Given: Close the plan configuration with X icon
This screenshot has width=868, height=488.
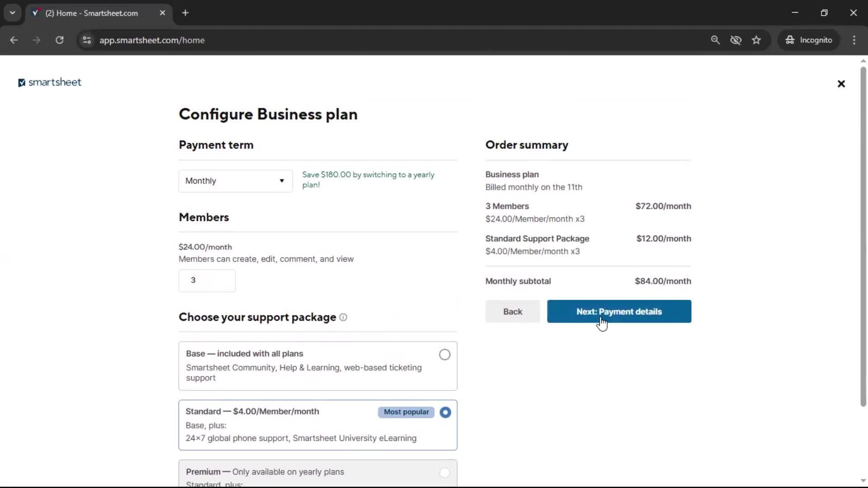Looking at the screenshot, I should [841, 84].
